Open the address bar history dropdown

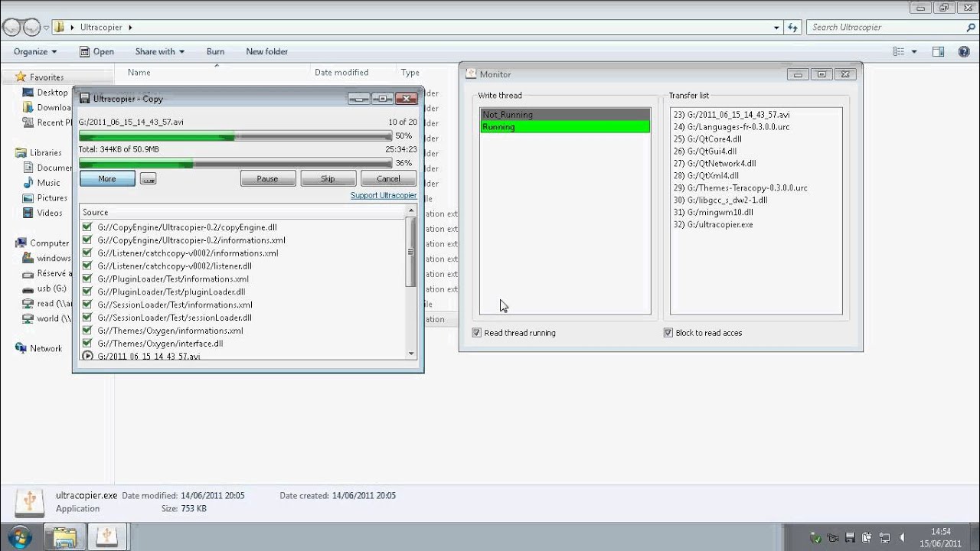(x=776, y=28)
